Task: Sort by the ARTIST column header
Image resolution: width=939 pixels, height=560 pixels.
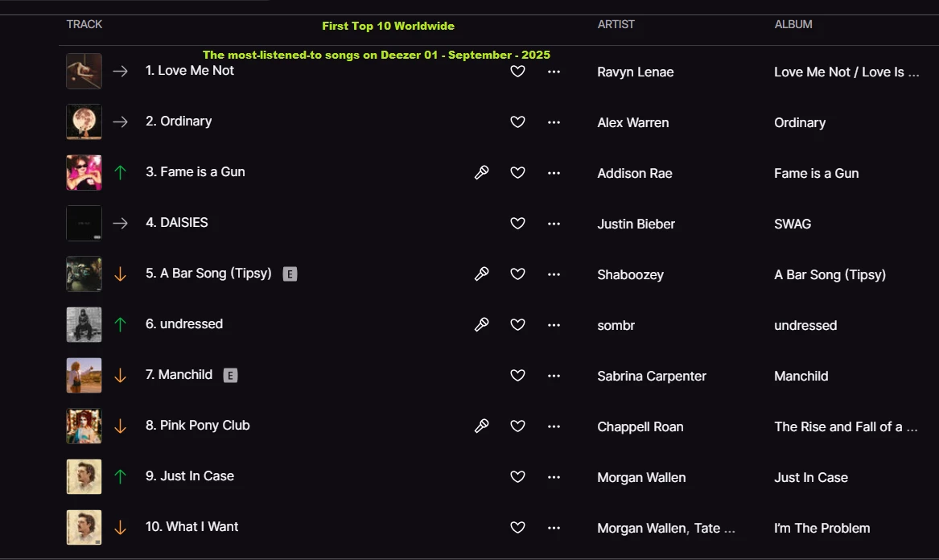Action: pos(616,25)
